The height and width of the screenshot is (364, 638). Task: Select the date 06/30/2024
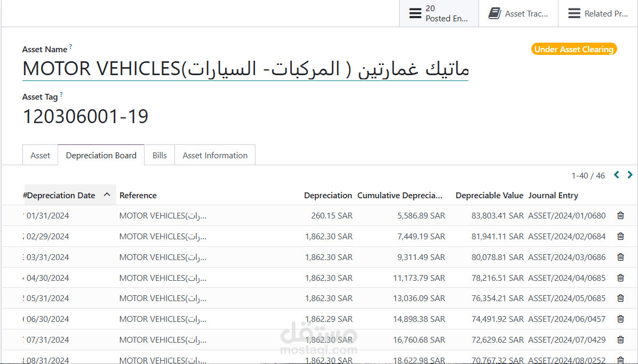pos(47,319)
